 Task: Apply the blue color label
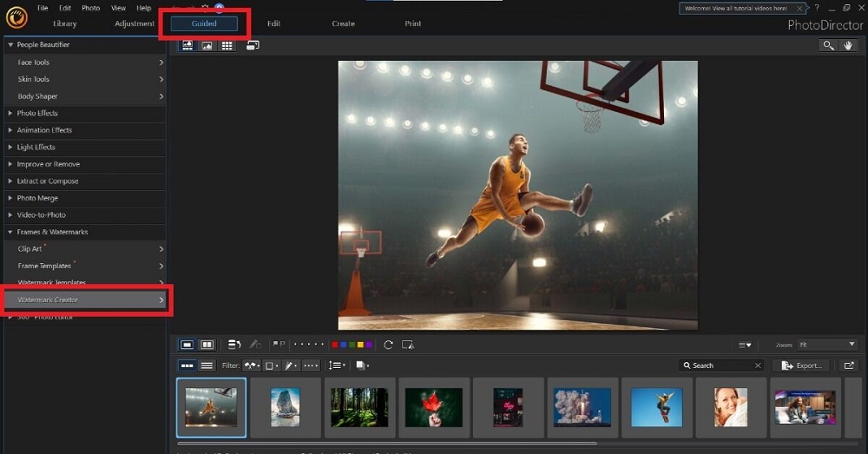pos(343,345)
